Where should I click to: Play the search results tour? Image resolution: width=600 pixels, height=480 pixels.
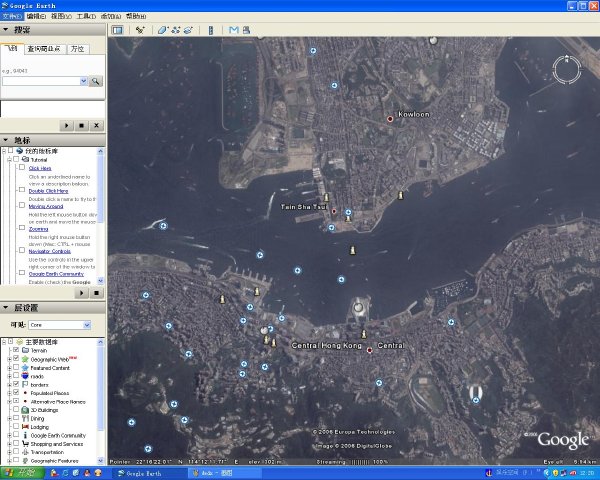pos(67,126)
